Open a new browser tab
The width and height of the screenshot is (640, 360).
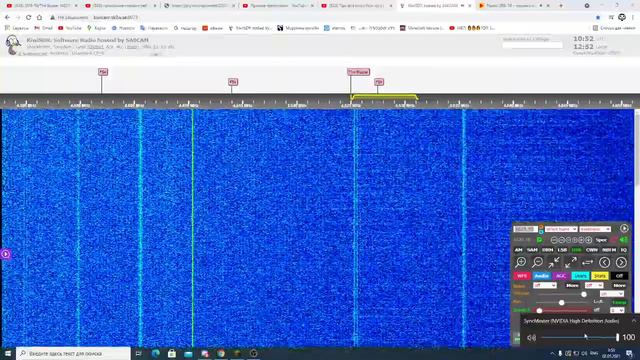(561, 6)
